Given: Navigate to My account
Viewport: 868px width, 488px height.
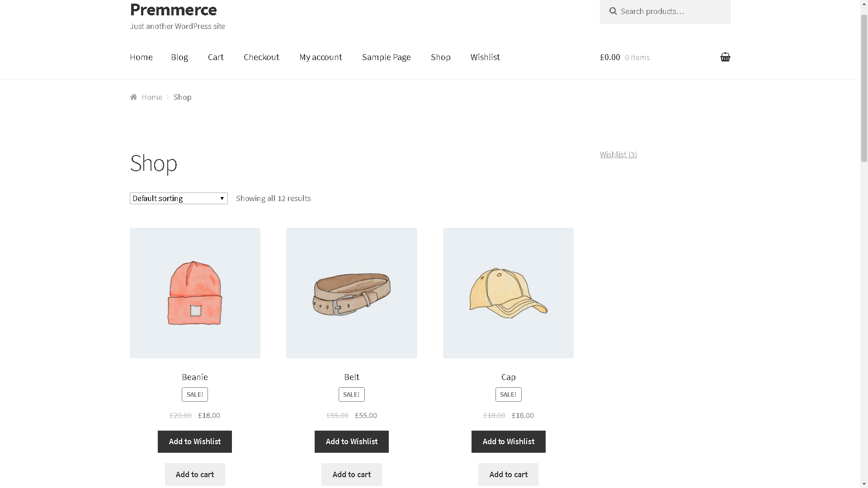Looking at the screenshot, I should [x=321, y=57].
